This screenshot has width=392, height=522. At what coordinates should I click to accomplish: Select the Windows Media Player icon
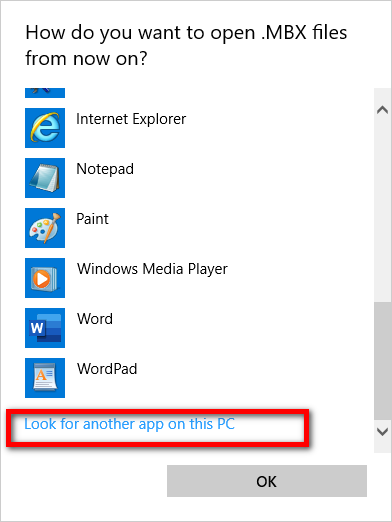[45, 278]
